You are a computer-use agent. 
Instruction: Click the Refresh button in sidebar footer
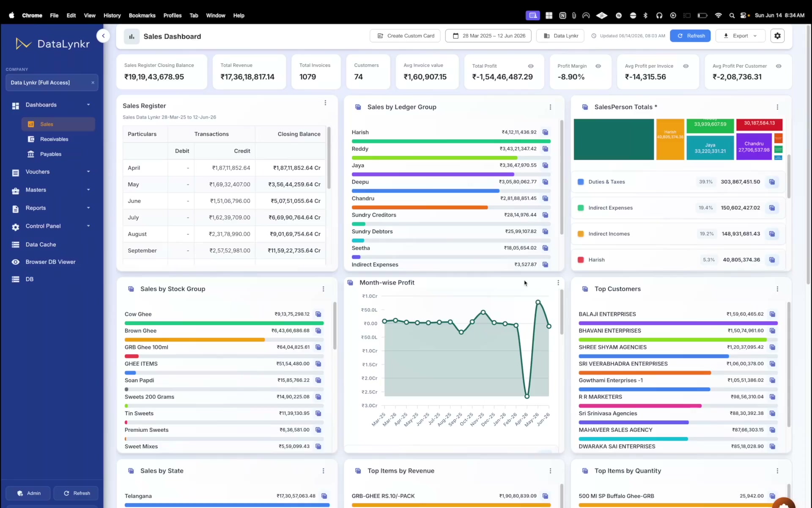point(76,493)
